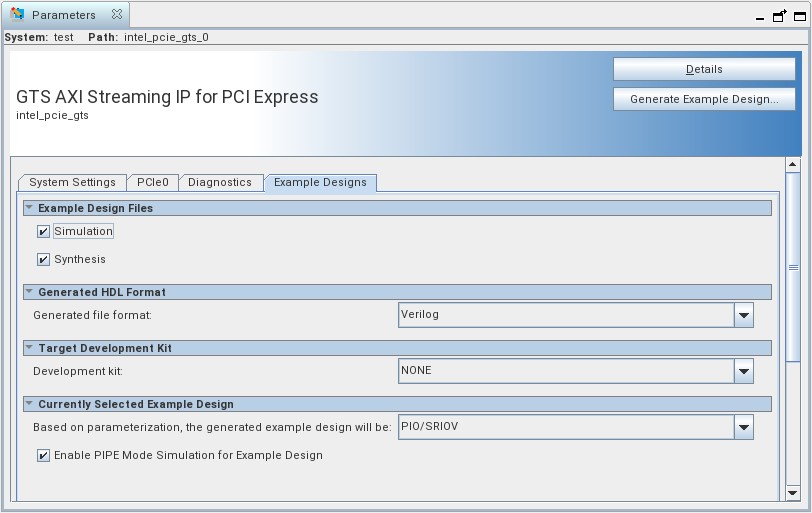Image resolution: width=812 pixels, height=513 pixels.
Task: Open the Generated file format dropdown arrow
Action: (x=744, y=315)
